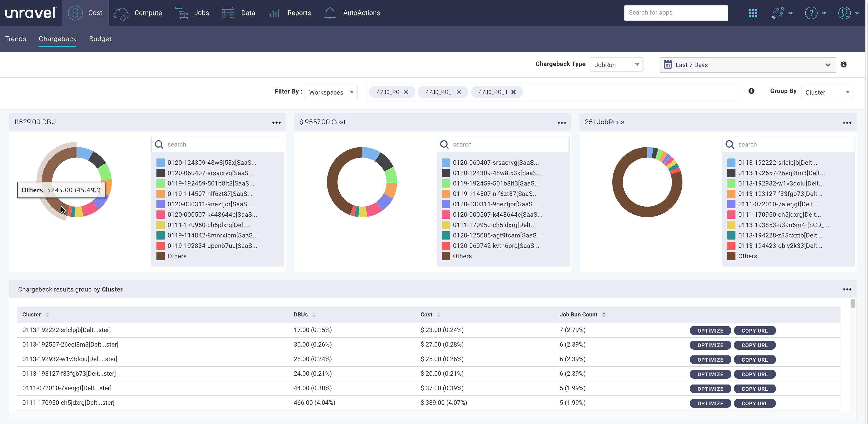Viewport: 868px width, 424px height.
Task: Click search magnifier in Cost legend
Action: pos(444,144)
